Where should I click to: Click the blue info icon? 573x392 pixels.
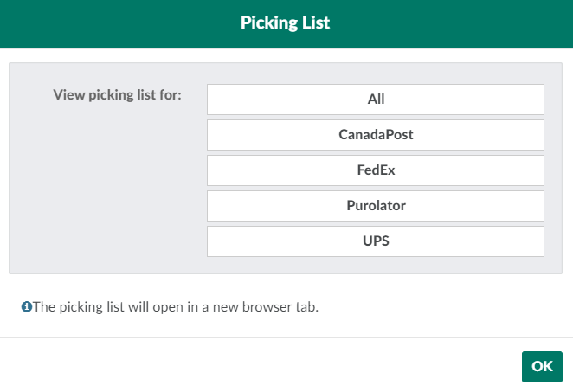27,307
